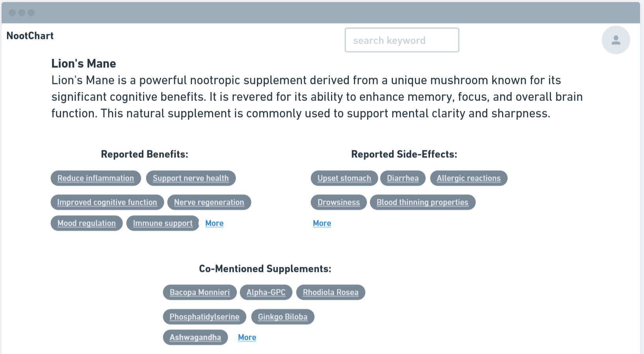
Task: Select the Upset stomach side-effect tag
Action: (344, 178)
